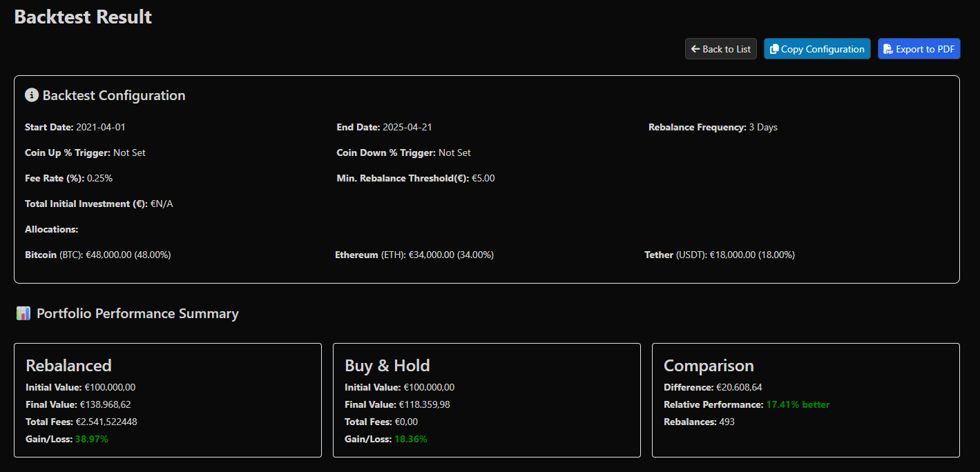Click the Rebalanced card heading

pyautogui.click(x=68, y=365)
